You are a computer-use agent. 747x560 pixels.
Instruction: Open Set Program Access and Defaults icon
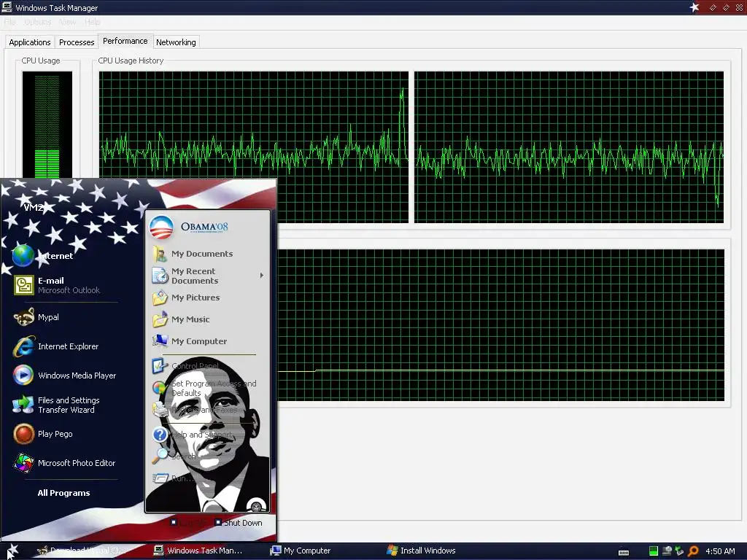(158, 388)
